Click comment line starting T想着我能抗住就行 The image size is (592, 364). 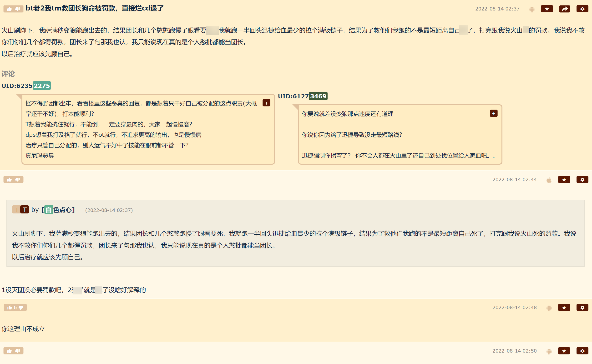[109, 124]
